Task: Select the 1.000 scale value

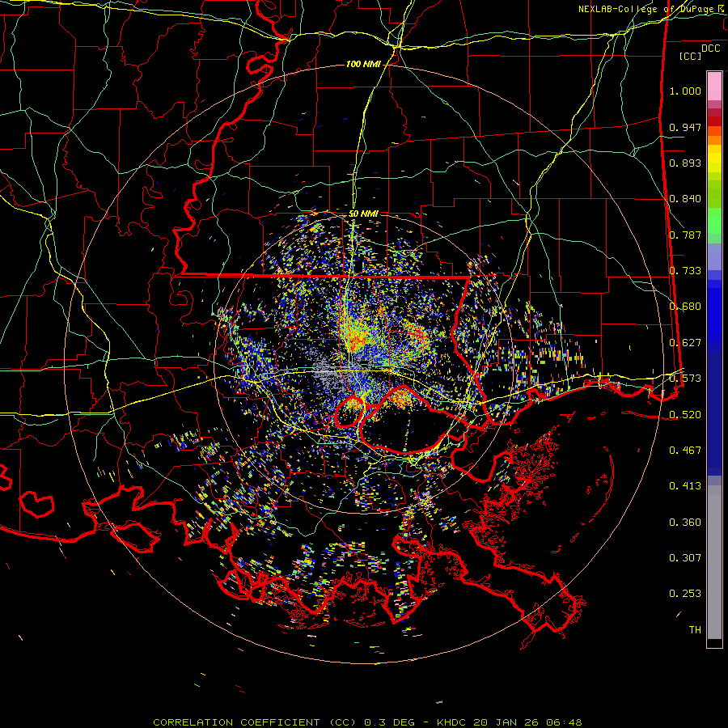Action: 685,91
